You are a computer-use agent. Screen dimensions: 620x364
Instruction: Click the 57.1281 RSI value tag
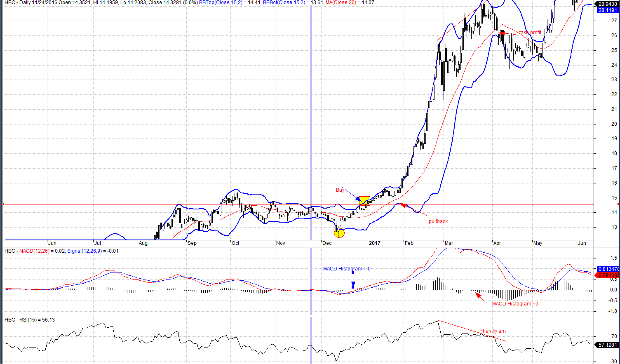[608, 345]
